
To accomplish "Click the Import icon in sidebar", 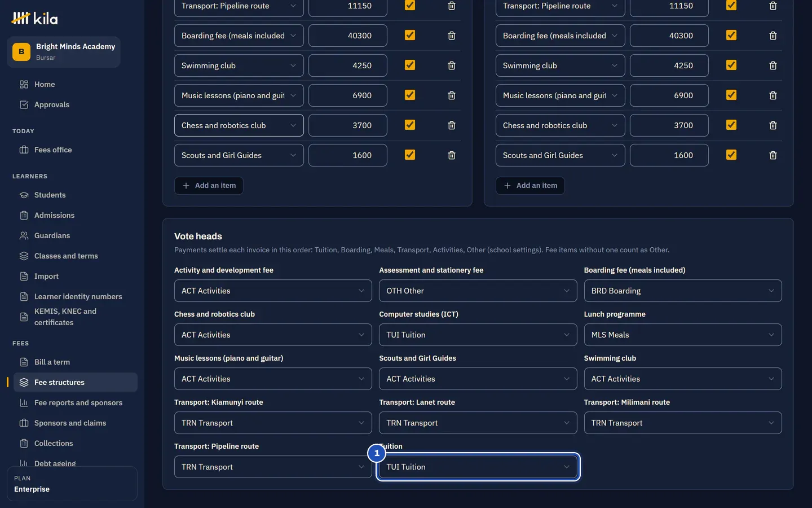I will pos(24,277).
